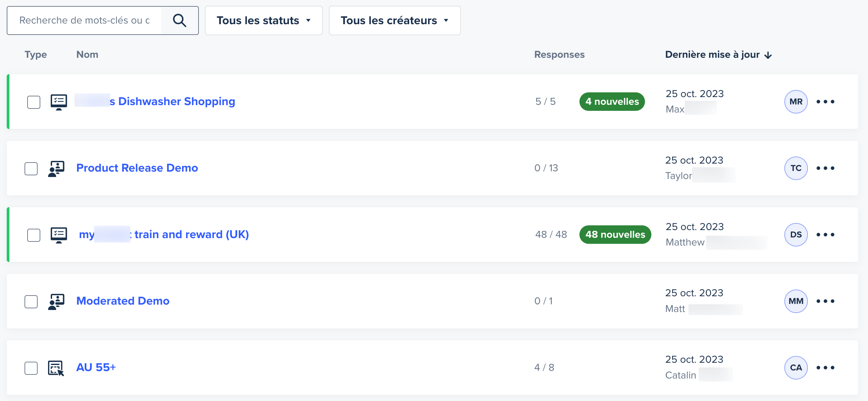This screenshot has height=401, width=868.
Task: Sort by Dernière mise à jour column
Action: tap(718, 55)
